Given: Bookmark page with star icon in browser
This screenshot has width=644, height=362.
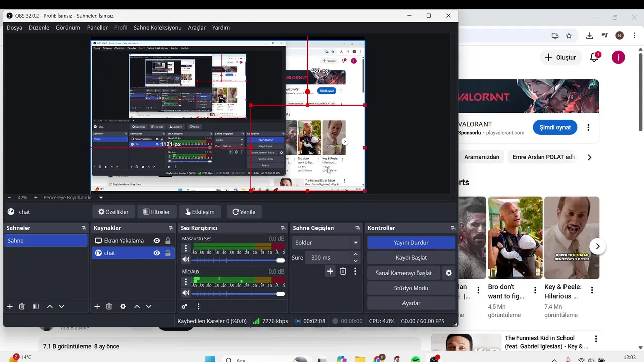Looking at the screenshot, I should pos(569,36).
